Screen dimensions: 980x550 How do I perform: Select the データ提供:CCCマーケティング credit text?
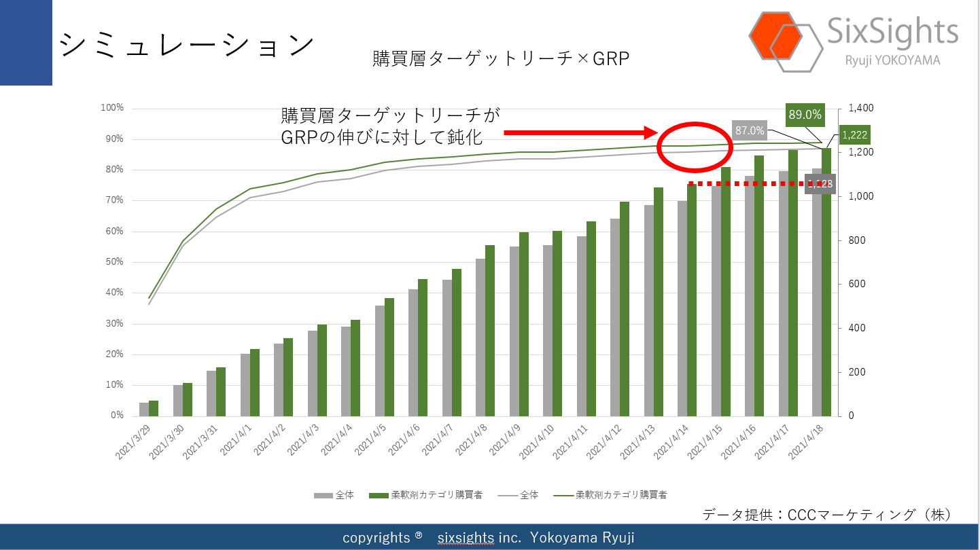click(825, 515)
